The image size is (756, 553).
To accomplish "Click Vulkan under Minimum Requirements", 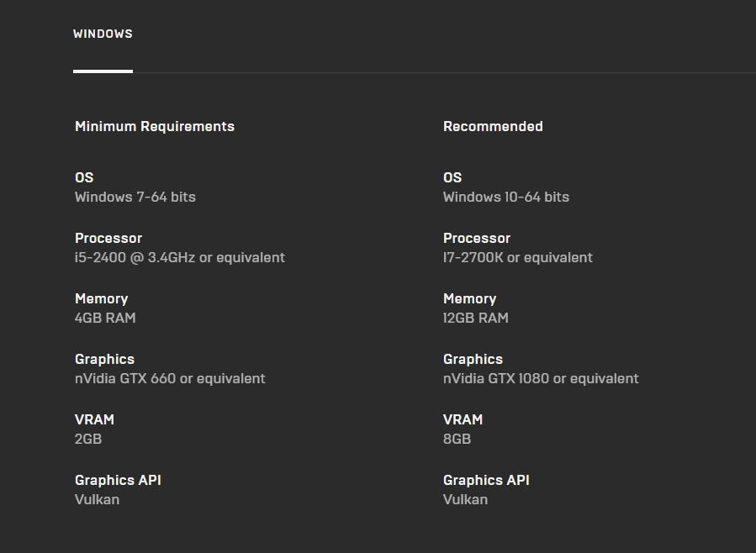I will (x=97, y=499).
